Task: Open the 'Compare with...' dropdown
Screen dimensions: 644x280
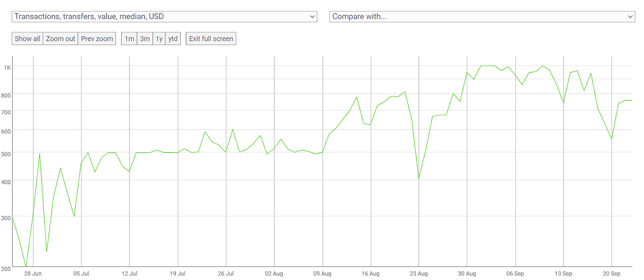Action: (x=482, y=16)
